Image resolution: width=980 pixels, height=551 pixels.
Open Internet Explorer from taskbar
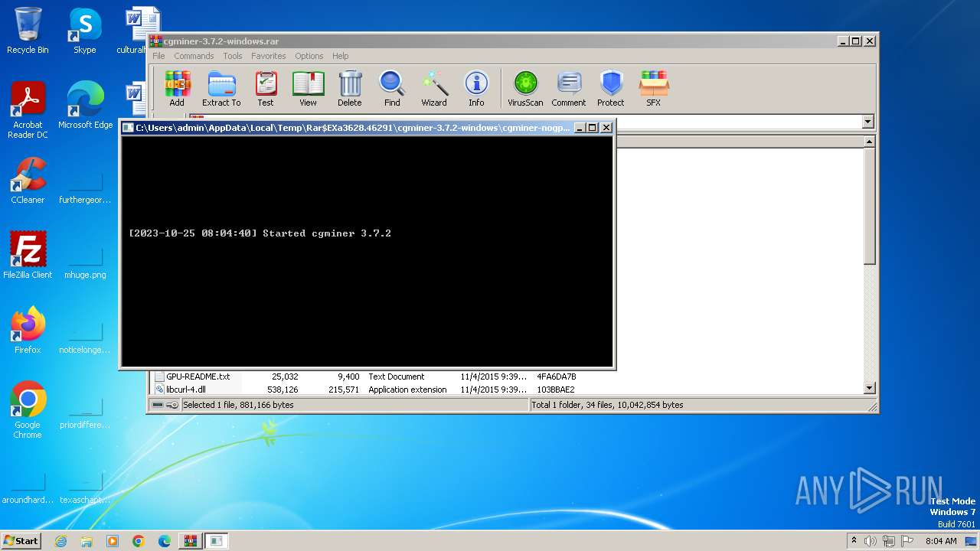coord(60,541)
